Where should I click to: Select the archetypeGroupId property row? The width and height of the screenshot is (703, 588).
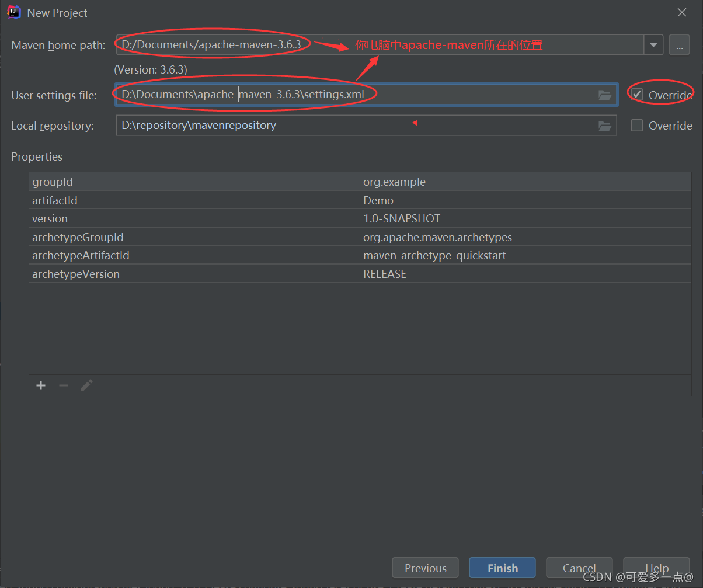pyautogui.click(x=360, y=237)
